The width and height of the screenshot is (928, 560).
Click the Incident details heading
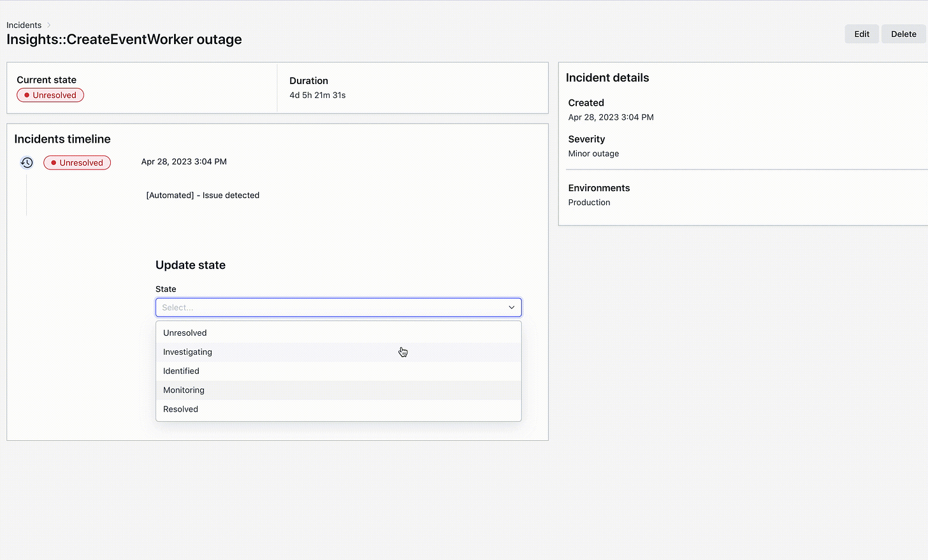click(607, 78)
